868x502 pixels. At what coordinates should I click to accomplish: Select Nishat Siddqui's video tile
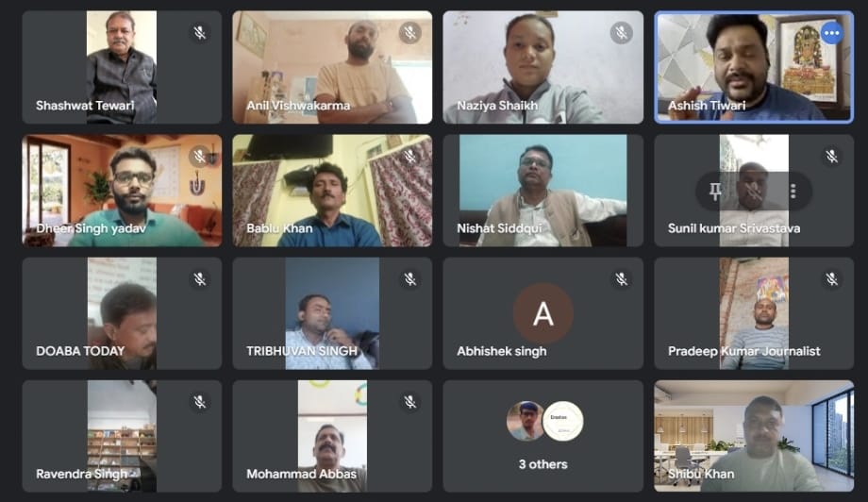(x=543, y=191)
